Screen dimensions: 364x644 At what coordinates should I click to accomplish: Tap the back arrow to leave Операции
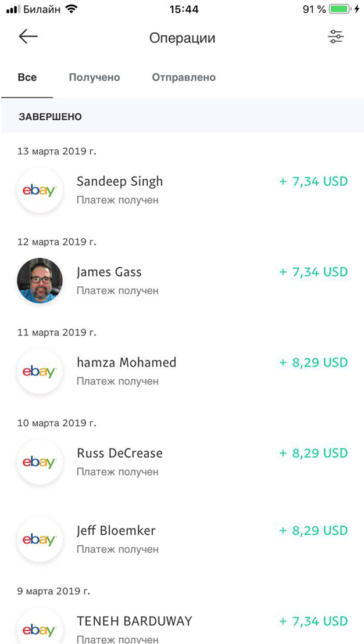click(28, 37)
